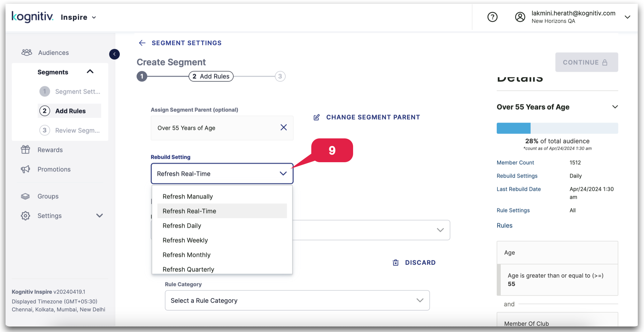The height and width of the screenshot is (332, 644).
Task: Select the Add Rules sidebar step
Action: click(x=69, y=111)
